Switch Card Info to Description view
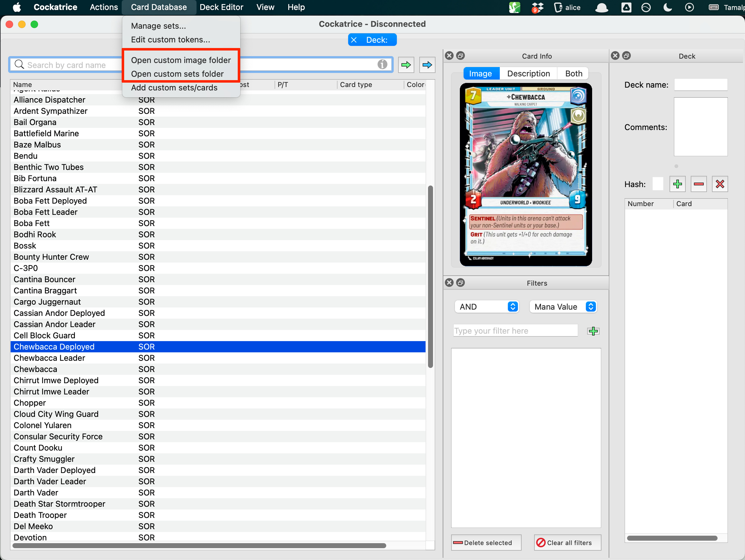This screenshot has width=745, height=560. click(528, 74)
